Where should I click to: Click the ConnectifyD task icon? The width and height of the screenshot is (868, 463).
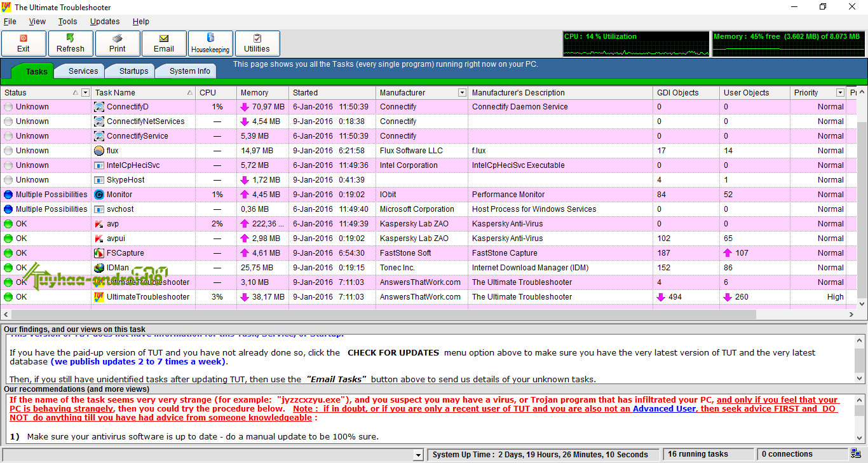[99, 107]
